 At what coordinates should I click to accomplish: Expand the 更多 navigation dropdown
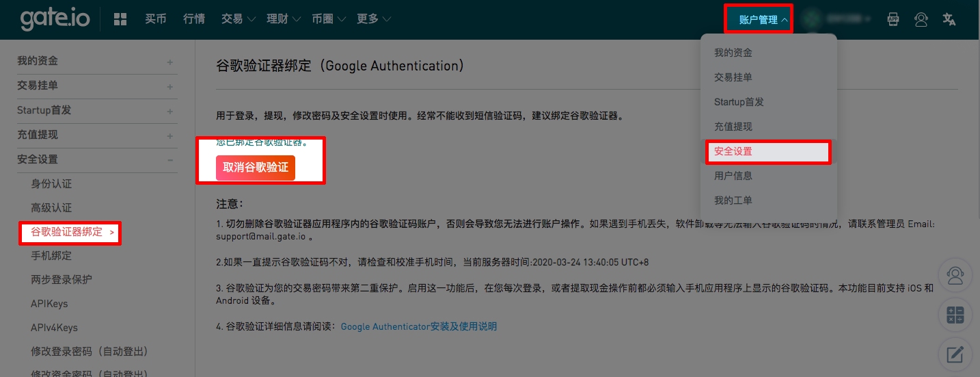pyautogui.click(x=373, y=19)
